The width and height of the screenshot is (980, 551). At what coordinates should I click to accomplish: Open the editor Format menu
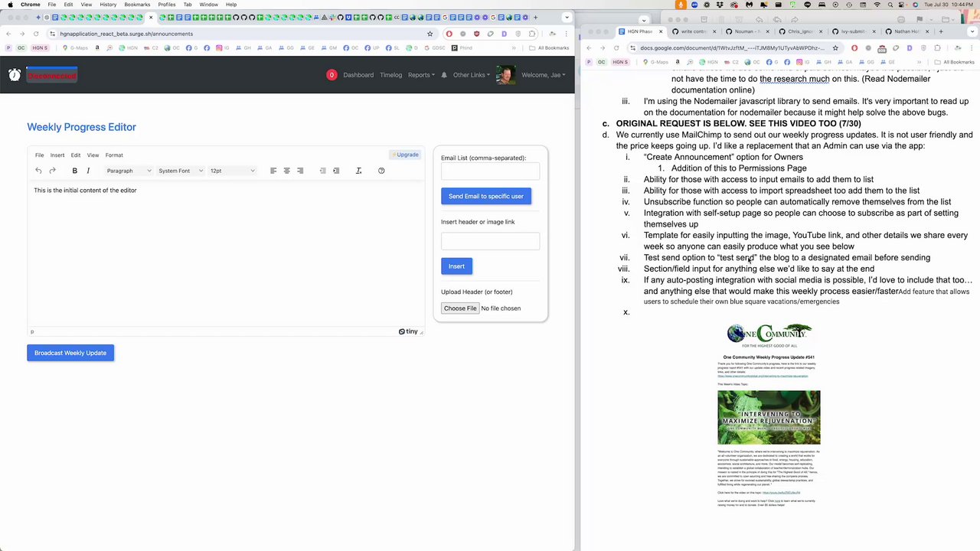pyautogui.click(x=114, y=155)
